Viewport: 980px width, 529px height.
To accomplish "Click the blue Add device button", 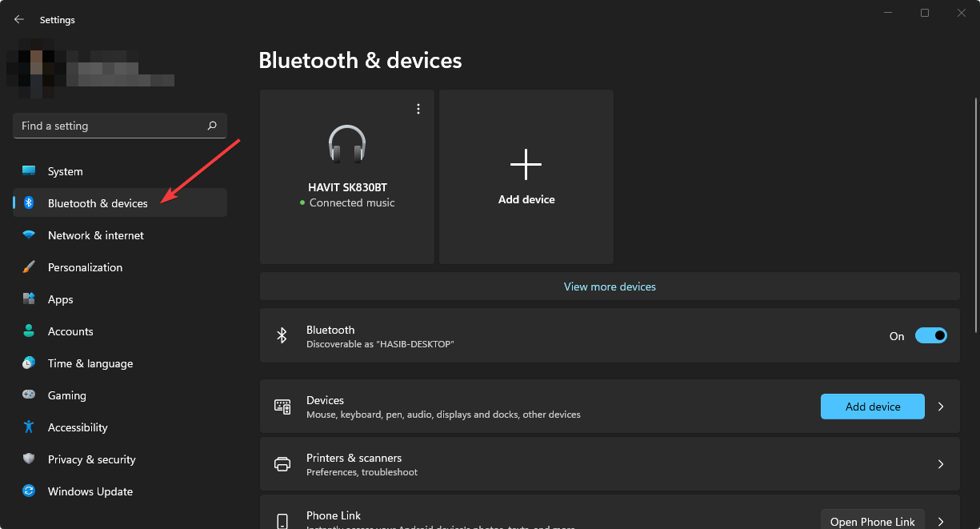I will click(x=873, y=407).
